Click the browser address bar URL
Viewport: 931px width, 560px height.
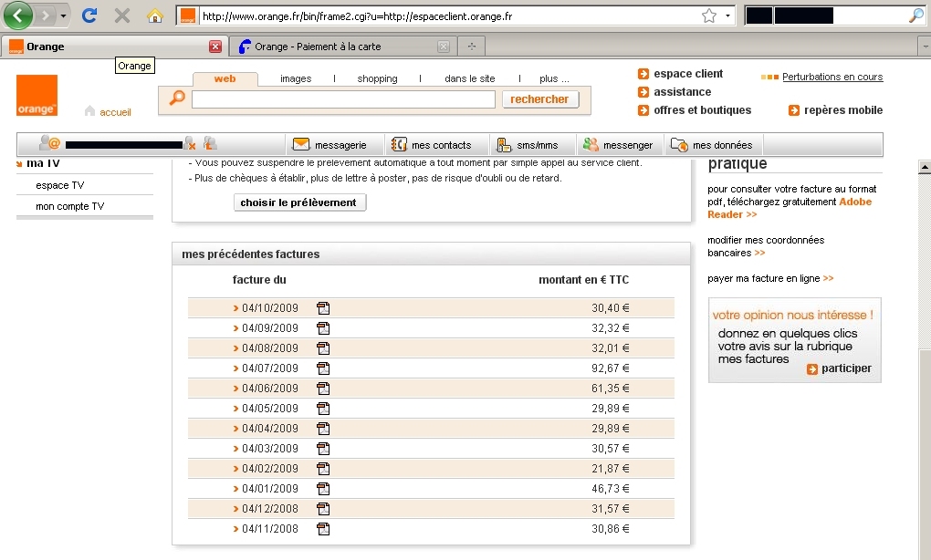357,16
